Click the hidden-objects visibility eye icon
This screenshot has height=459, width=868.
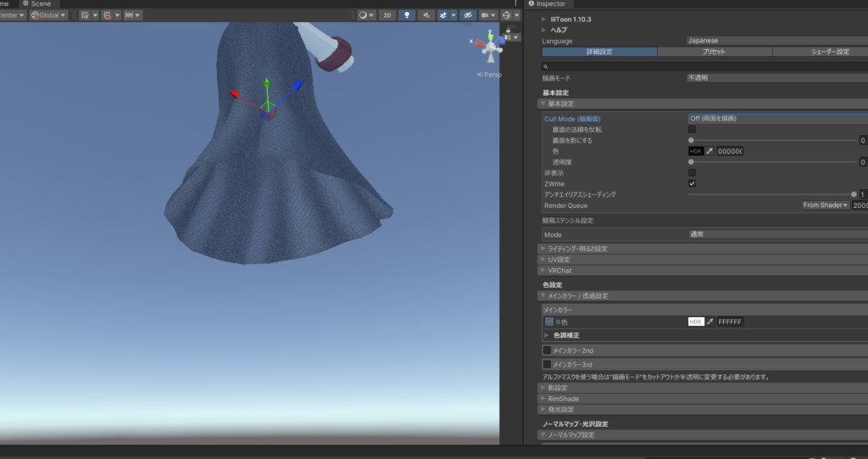tap(466, 15)
